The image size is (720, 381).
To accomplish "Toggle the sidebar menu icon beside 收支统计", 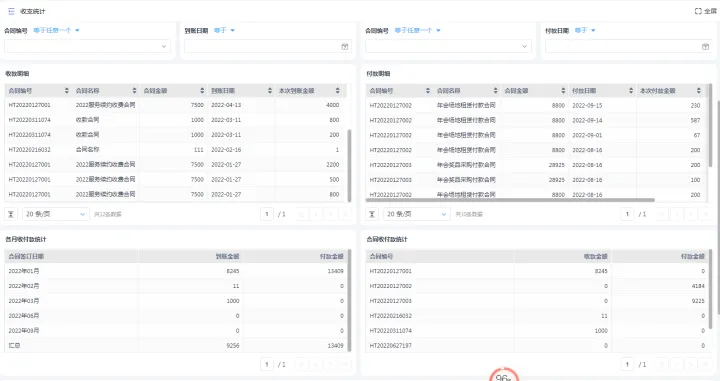I will 11,11.
